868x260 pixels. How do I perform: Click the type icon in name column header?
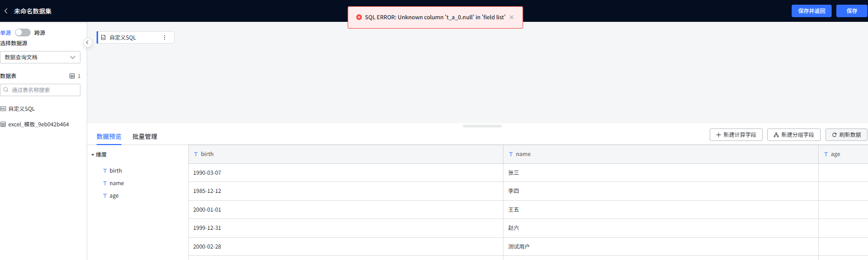[511, 154]
